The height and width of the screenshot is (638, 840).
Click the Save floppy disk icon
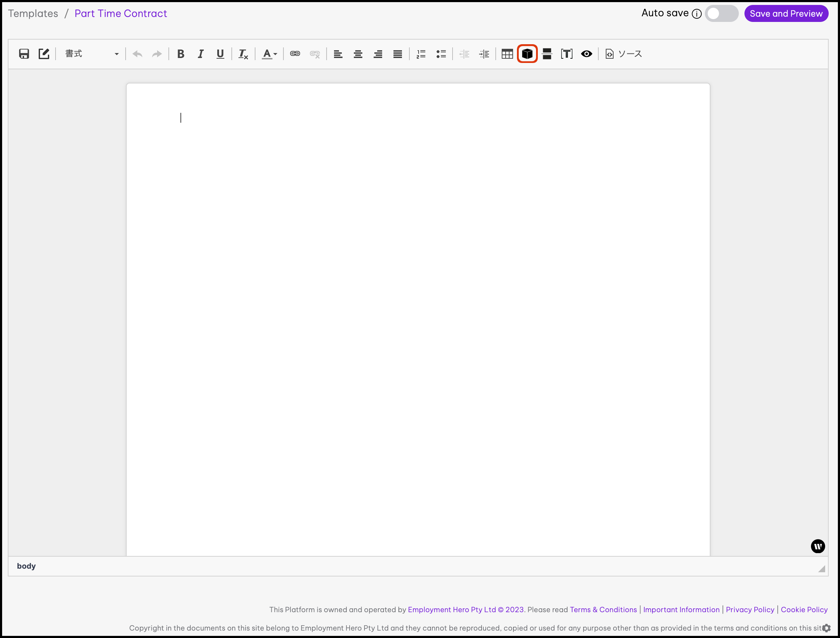point(24,54)
